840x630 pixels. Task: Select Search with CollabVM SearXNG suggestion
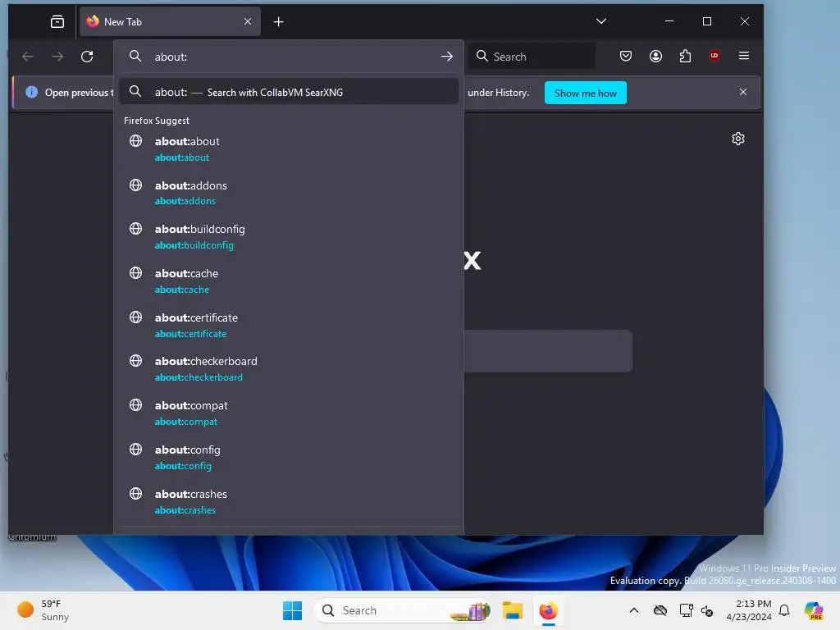pyautogui.click(x=290, y=92)
